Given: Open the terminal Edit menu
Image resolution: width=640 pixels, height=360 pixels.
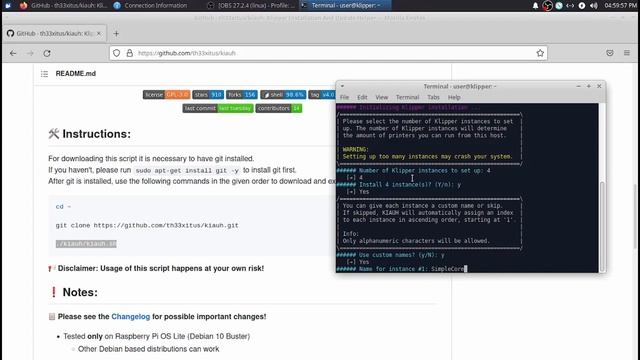Looking at the screenshot, I should click(x=362, y=97).
